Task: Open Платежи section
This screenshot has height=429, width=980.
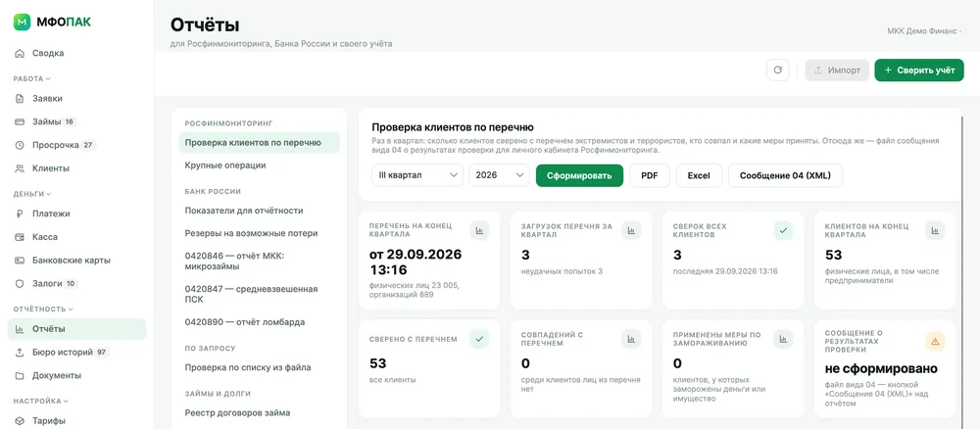Action: click(x=76, y=214)
